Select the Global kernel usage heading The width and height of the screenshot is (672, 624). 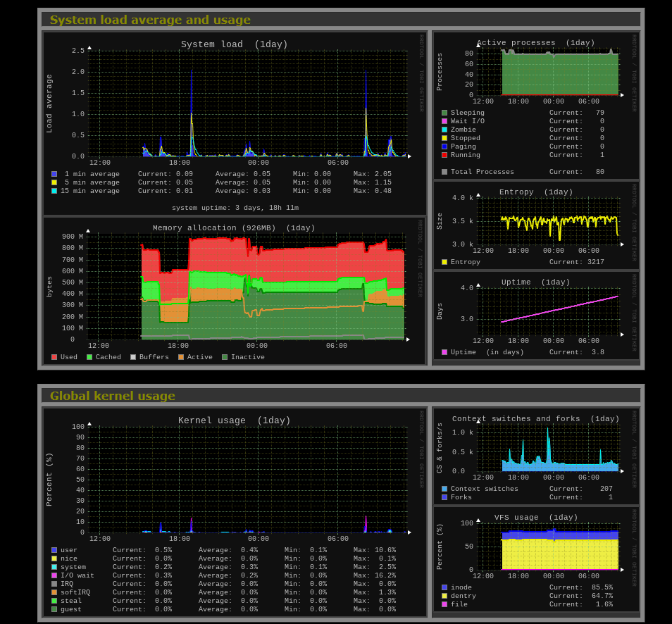click(113, 396)
